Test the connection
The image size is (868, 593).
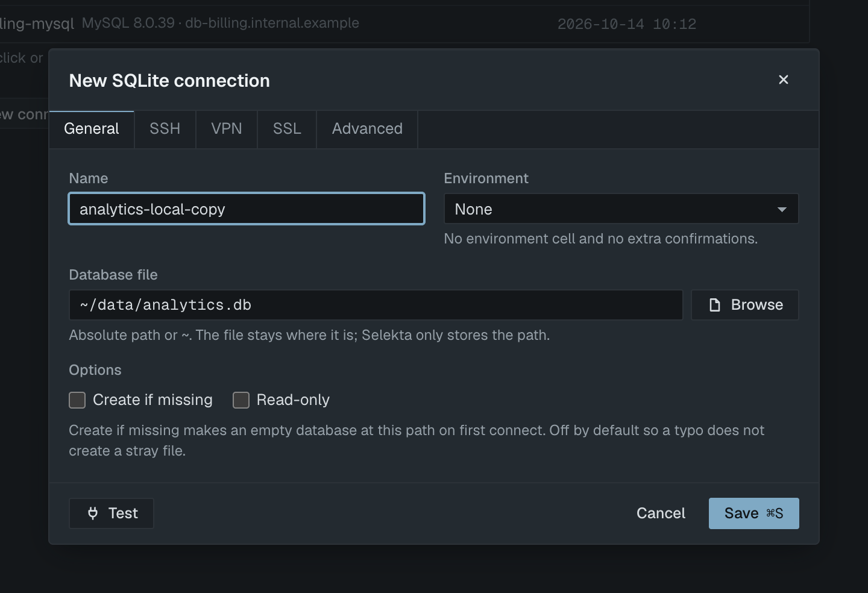(x=112, y=513)
